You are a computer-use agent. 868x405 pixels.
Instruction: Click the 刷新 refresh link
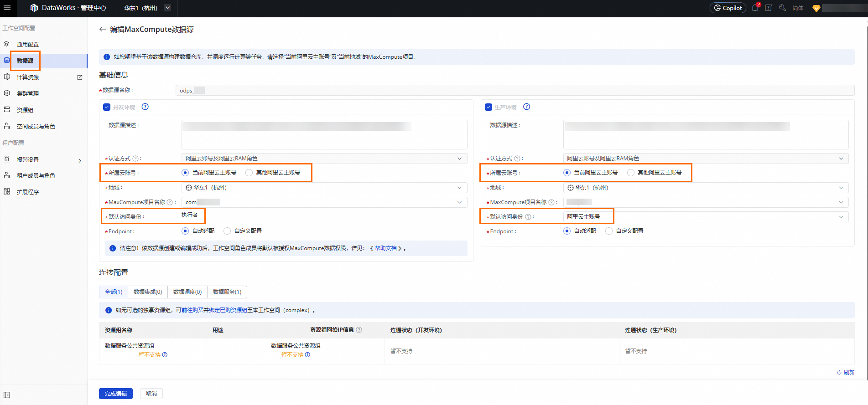[x=846, y=372]
